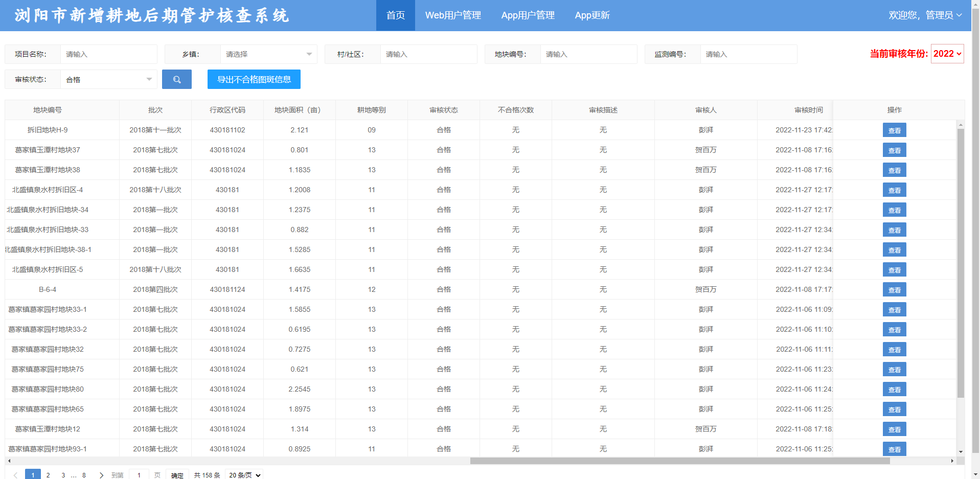Click the page number jump input
This screenshot has width=980, height=479.
(139, 475)
